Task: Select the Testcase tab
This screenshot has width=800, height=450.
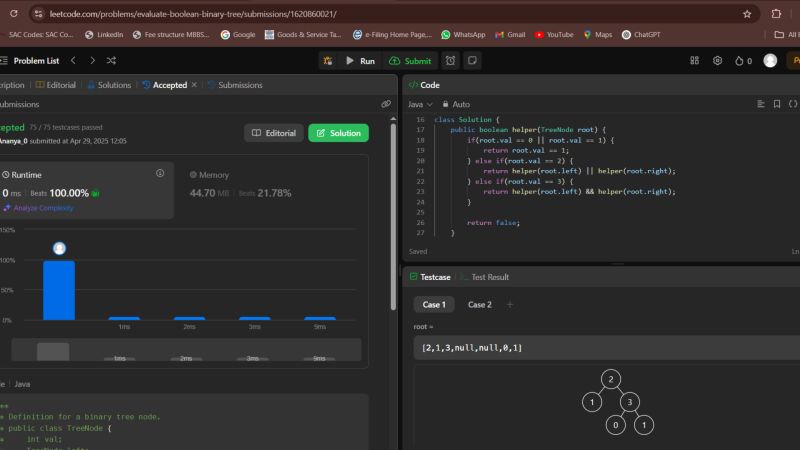Action: pyautogui.click(x=430, y=277)
